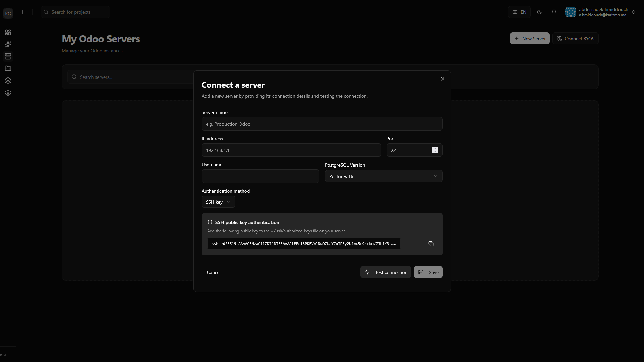This screenshot has height=362, width=644.
Task: Click the IP address input field
Action: (x=291, y=150)
